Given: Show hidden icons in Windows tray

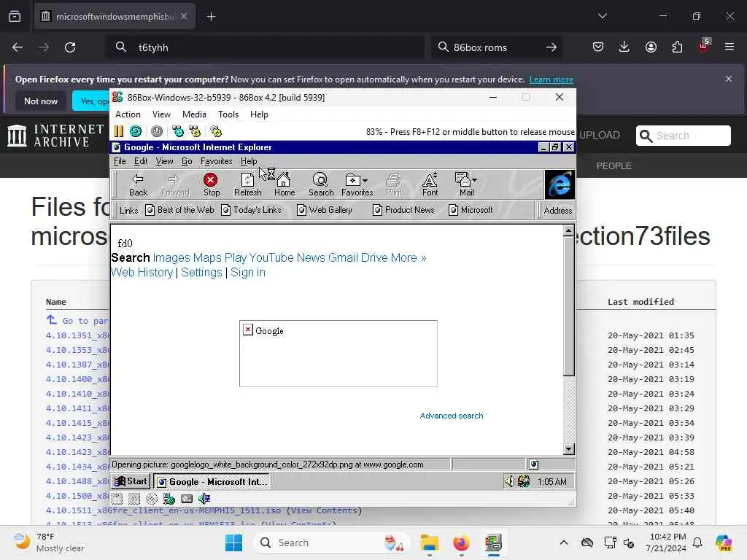Looking at the screenshot, I should pyautogui.click(x=564, y=542).
